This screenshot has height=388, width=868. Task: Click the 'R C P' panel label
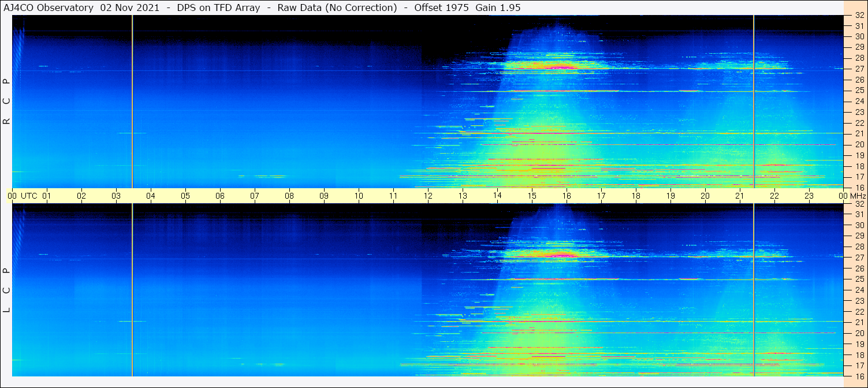(x=7, y=102)
